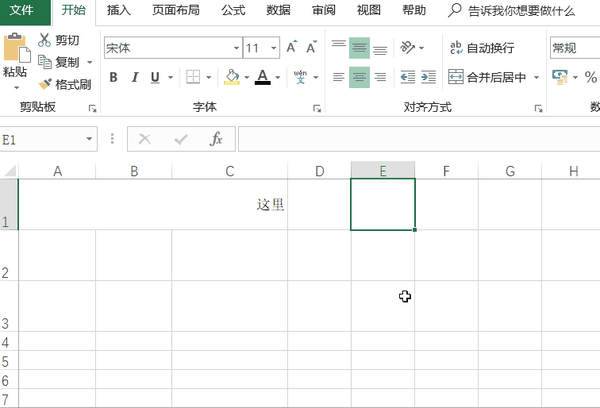
Task: Click in the formula bar input
Action: click(x=419, y=139)
